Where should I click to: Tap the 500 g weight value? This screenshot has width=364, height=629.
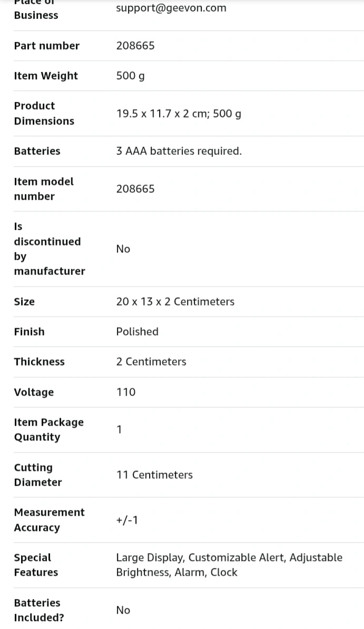[131, 76]
